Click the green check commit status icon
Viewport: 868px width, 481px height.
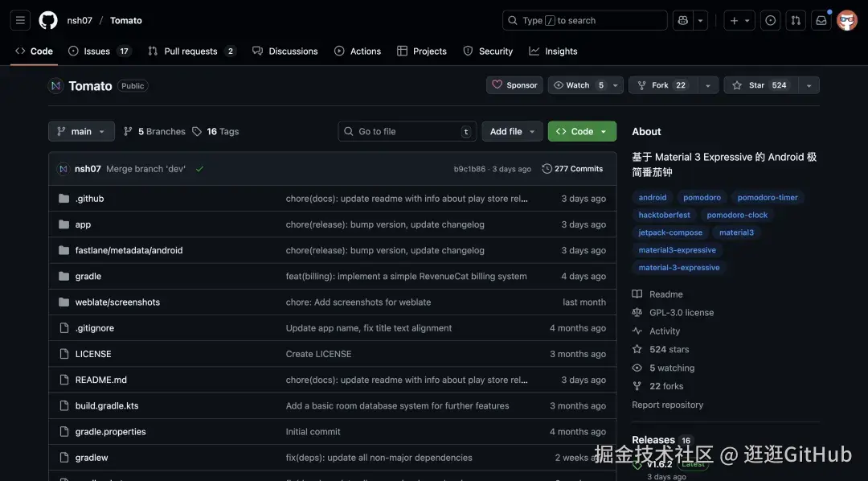point(200,169)
